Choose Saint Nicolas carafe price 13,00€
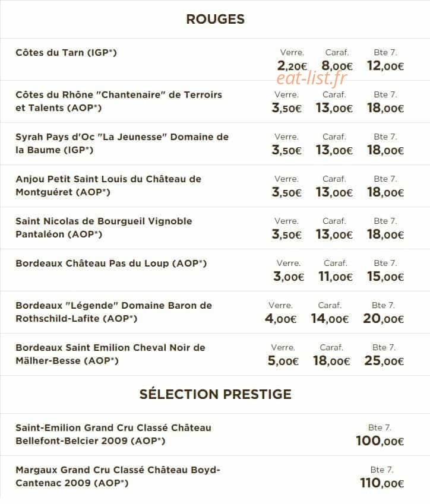 click(334, 234)
